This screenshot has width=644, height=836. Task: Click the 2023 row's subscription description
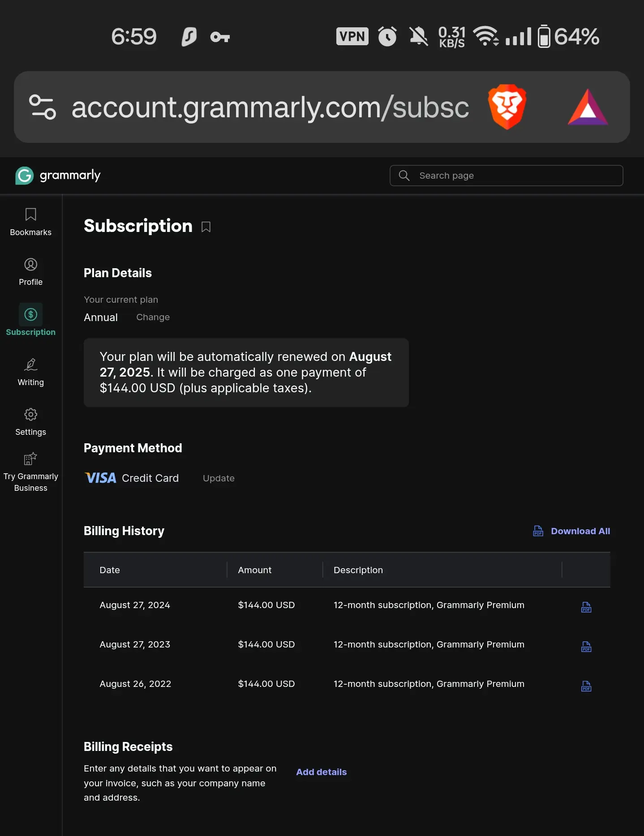429,644
